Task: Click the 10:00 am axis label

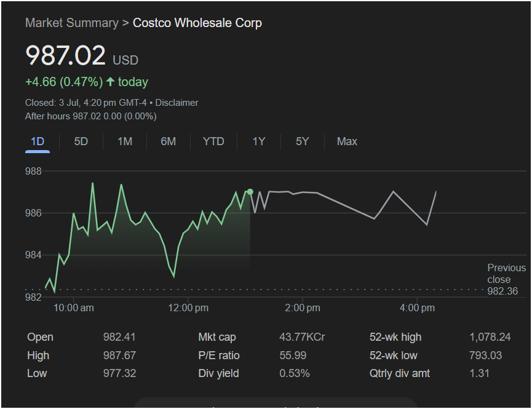Action: pos(74,308)
